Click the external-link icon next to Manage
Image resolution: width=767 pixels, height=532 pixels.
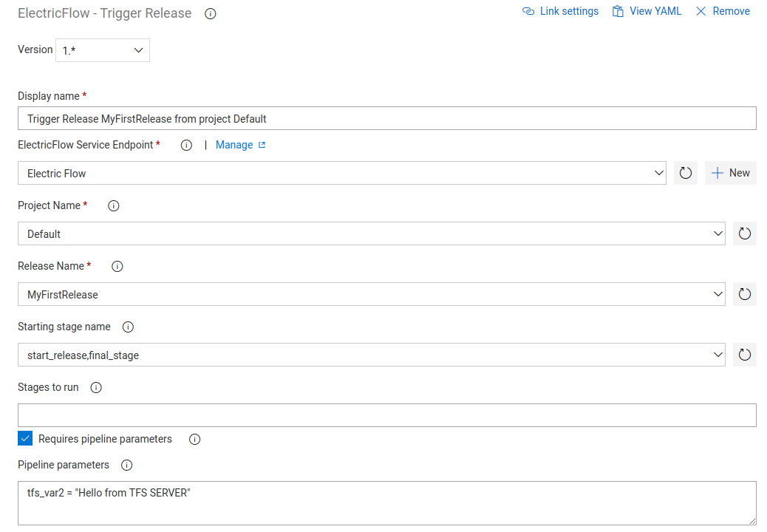pyautogui.click(x=262, y=145)
